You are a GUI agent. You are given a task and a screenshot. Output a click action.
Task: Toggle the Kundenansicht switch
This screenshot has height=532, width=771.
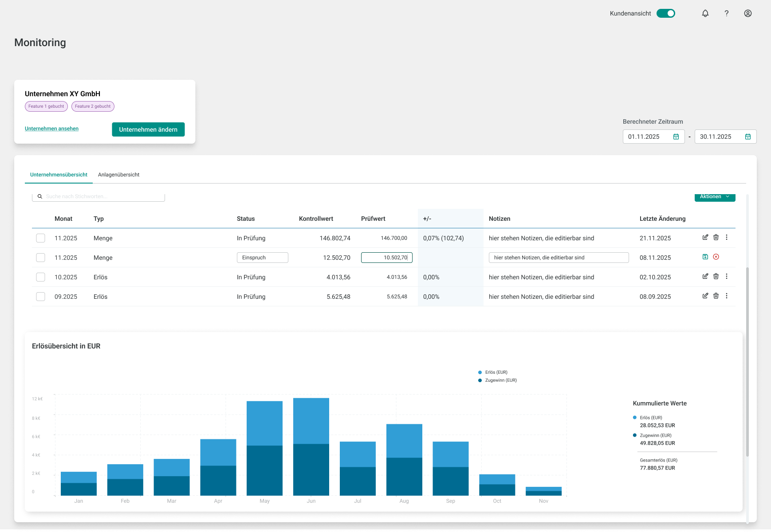[666, 13]
